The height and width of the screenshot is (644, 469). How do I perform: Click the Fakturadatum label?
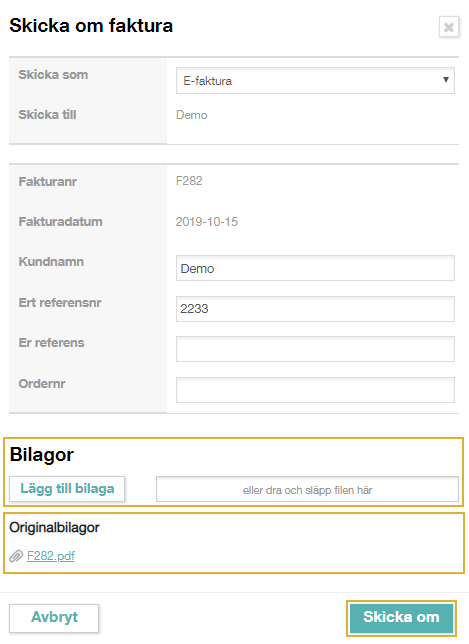click(60, 222)
